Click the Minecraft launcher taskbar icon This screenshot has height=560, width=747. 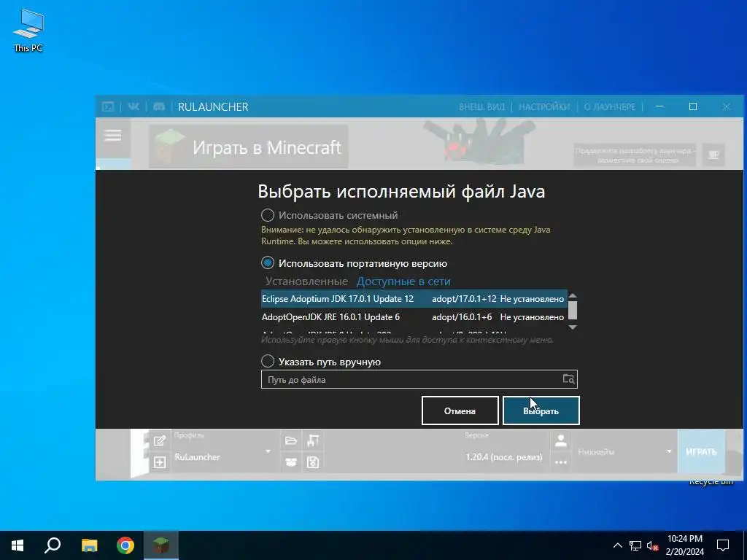(x=161, y=545)
